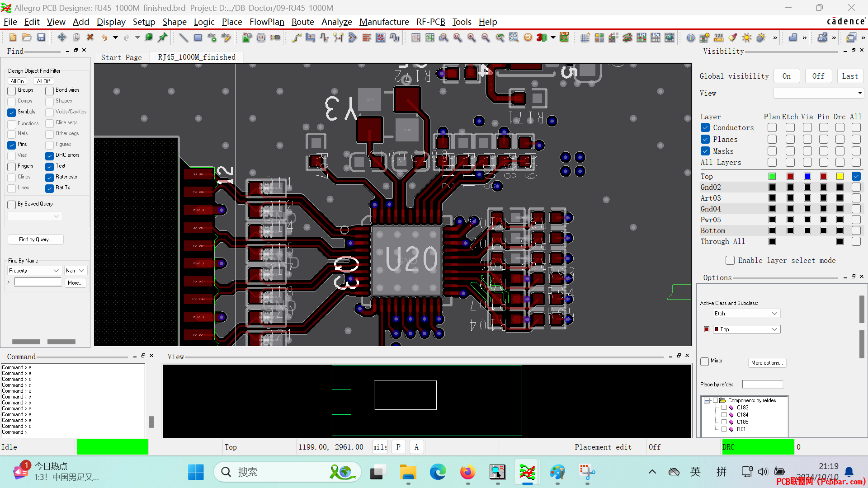Screen dimensions: 868x488
Task: Collapse the Components by refdes tree
Action: click(x=707, y=400)
